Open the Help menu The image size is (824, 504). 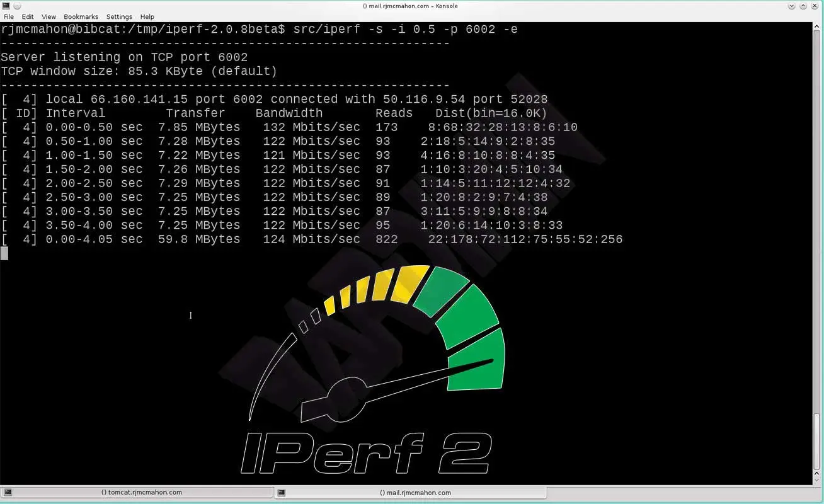pyautogui.click(x=147, y=16)
